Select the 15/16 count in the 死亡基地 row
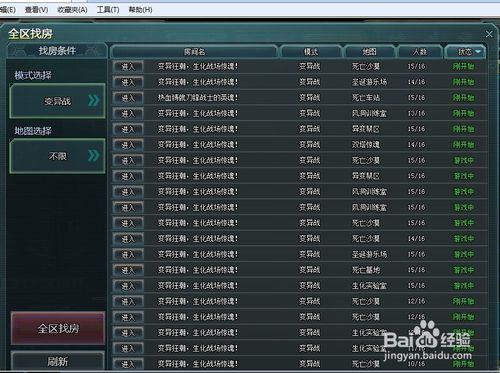Viewport: 500px width, 373px height. [416, 270]
